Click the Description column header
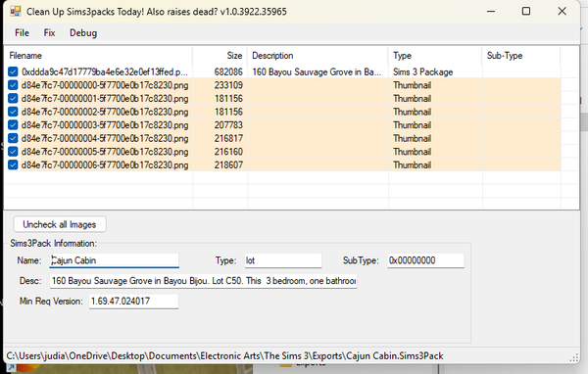The width and height of the screenshot is (588, 374). [x=318, y=56]
